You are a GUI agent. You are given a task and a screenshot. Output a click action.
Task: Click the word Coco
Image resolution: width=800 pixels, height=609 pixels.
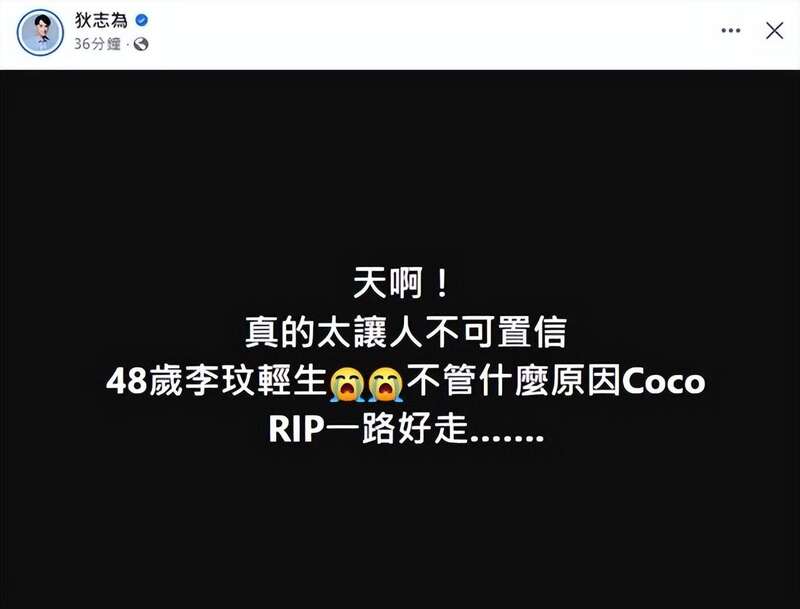(x=663, y=382)
